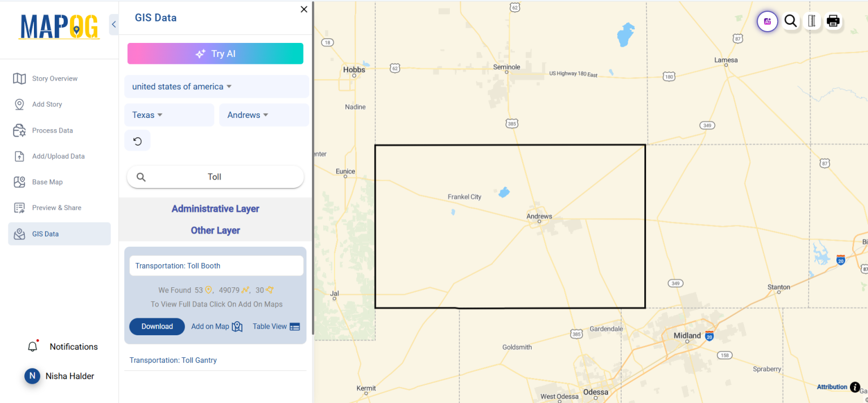Reset the selection using the undo icon
868x403 pixels.
point(137,140)
